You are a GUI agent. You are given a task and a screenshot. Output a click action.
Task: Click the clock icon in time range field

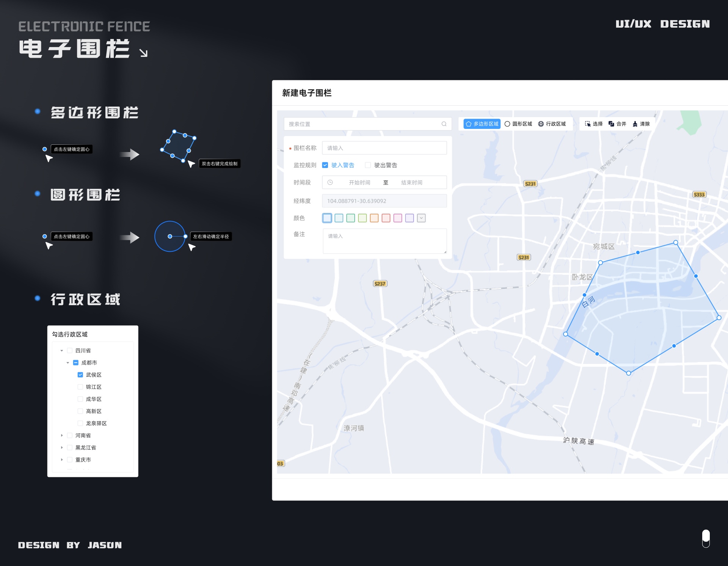330,182
